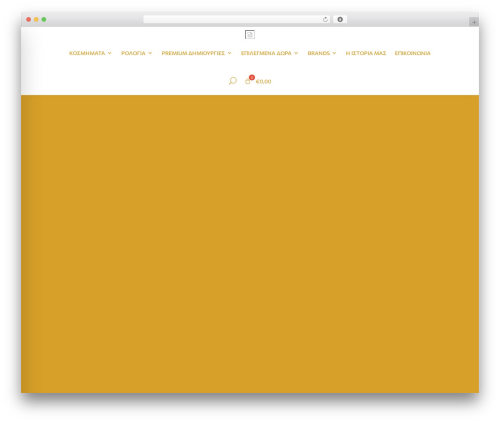Expand the chevron next to ΕΠΙΛΕΓΜΕΝΑ ΔΩΡΑ

tap(296, 53)
